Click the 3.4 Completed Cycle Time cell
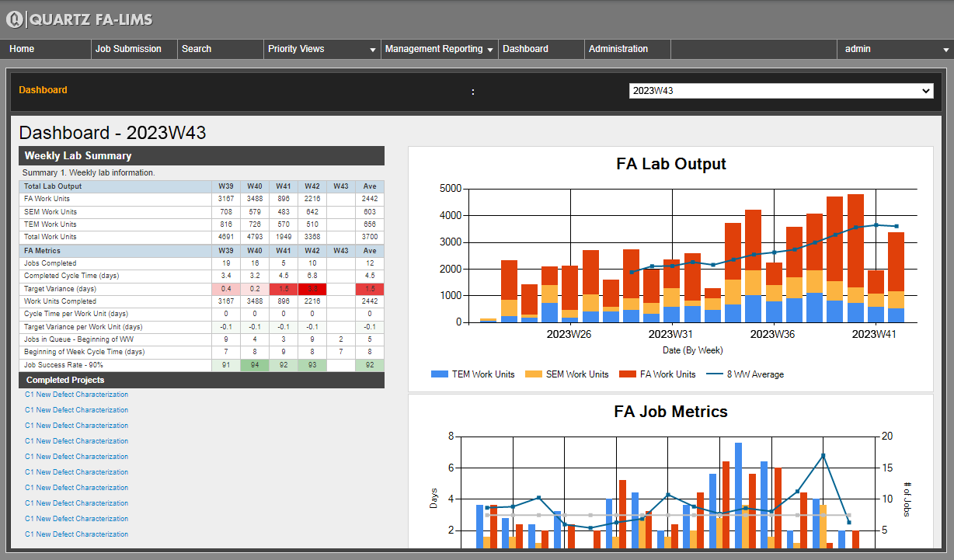This screenshot has width=954, height=560. click(x=225, y=276)
